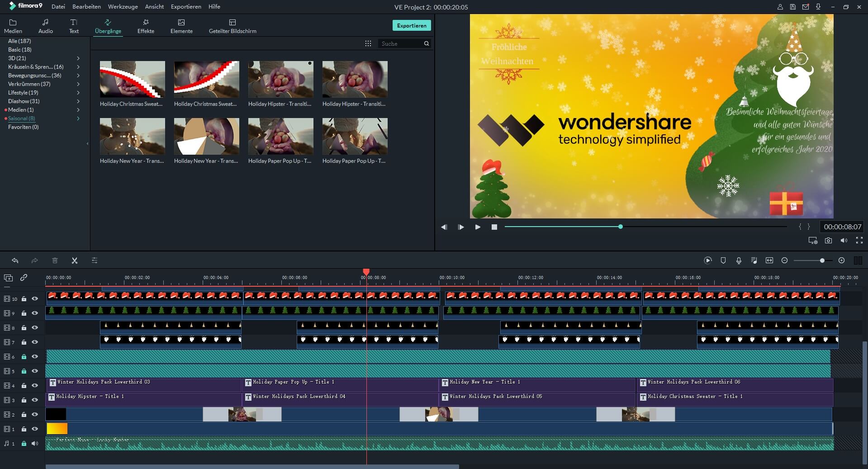Screen dimensions: 868x469
Task: Select Alle (187) category
Action: pyautogui.click(x=19, y=41)
